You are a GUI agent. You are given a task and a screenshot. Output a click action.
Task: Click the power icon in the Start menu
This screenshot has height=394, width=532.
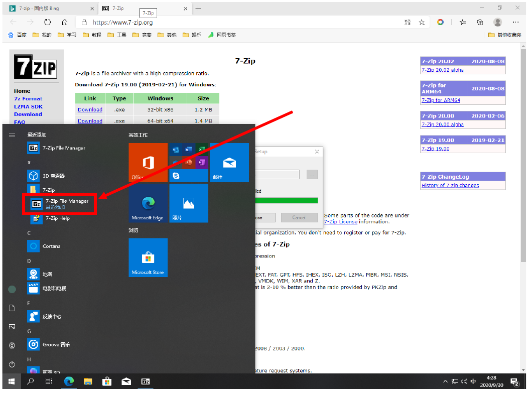pyautogui.click(x=12, y=364)
